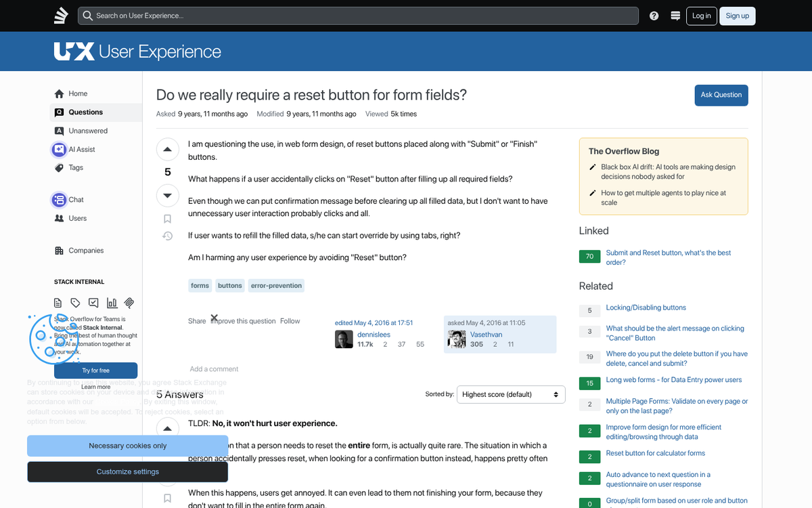Screen dimensions: 812x508
Task: Select the AI Assist sidebar icon
Action: tap(60, 149)
